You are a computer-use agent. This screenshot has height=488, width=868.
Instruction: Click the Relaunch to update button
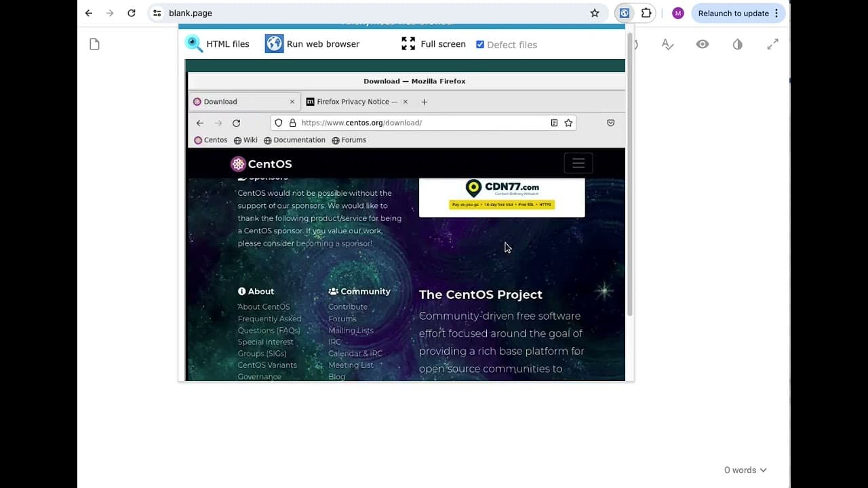click(x=738, y=13)
